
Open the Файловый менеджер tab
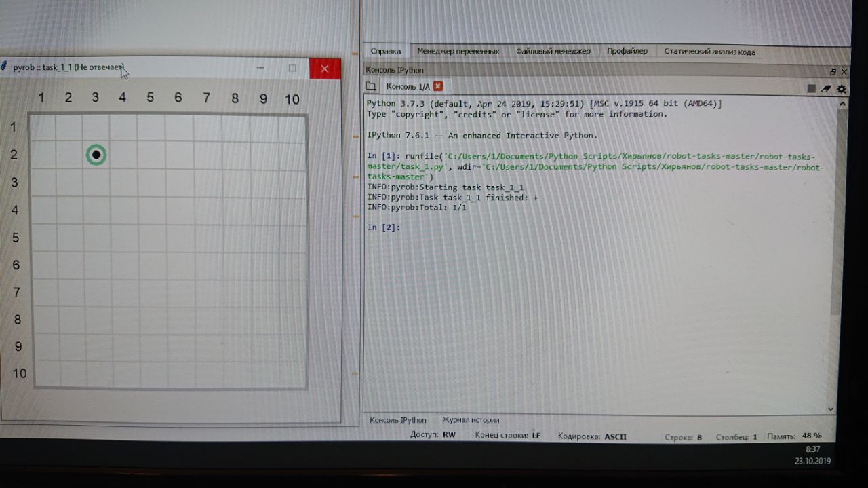[553, 51]
